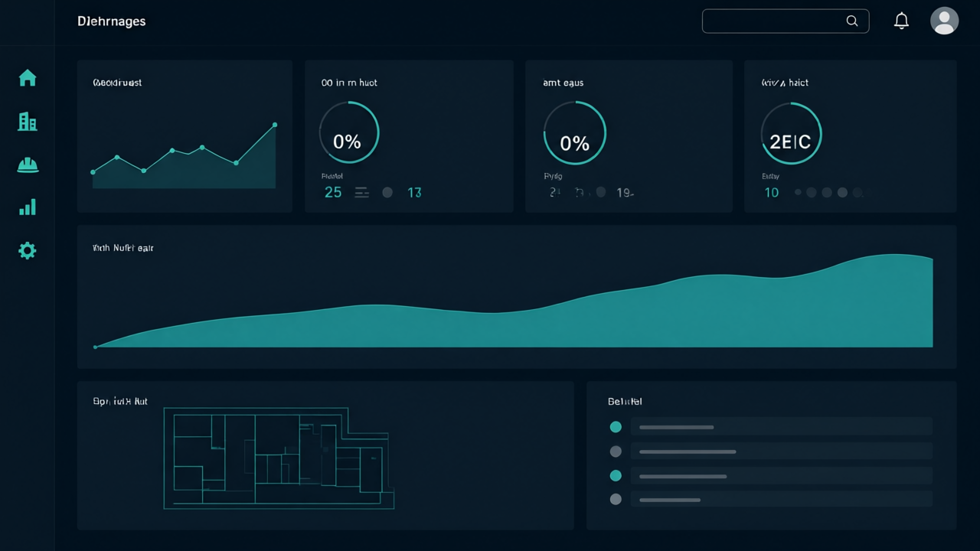Open the bar chart sidebar icon
The height and width of the screenshot is (551, 980).
[x=28, y=207]
